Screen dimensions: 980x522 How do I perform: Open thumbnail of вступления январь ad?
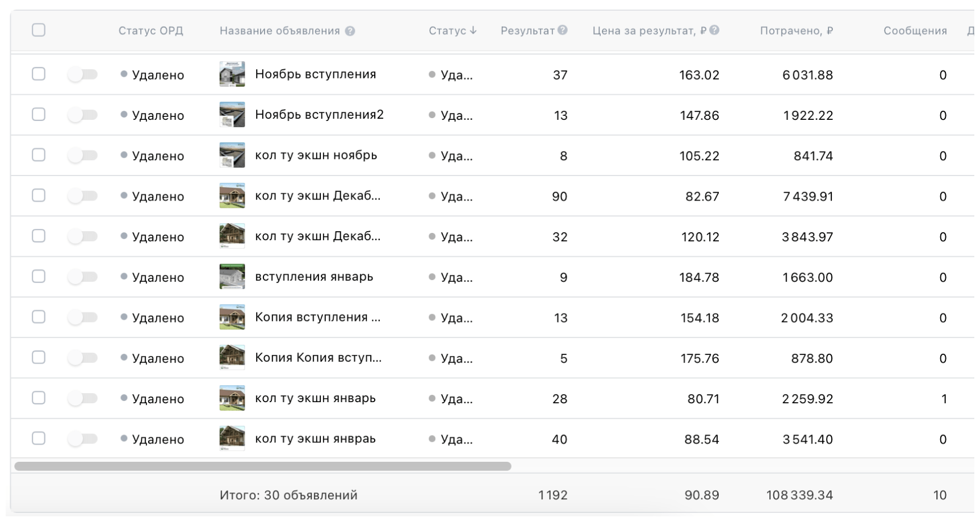click(x=232, y=277)
